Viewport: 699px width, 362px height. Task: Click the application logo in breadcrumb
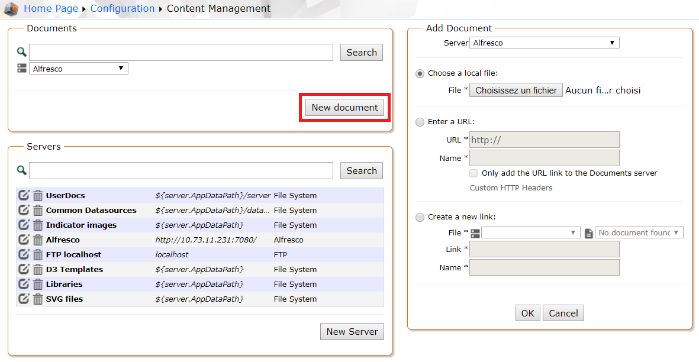point(11,8)
